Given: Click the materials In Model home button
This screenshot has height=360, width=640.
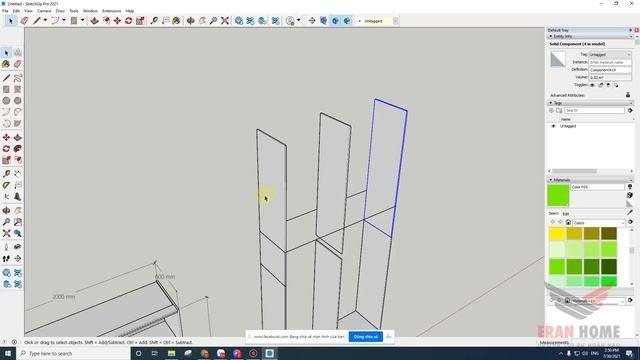Looking at the screenshot, I should (568, 222).
